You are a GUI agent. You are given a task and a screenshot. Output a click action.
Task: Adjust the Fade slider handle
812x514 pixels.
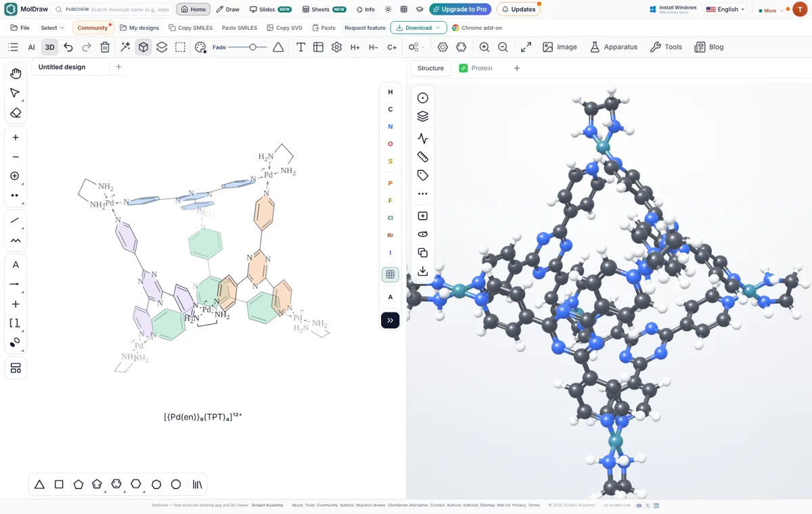[253, 47]
